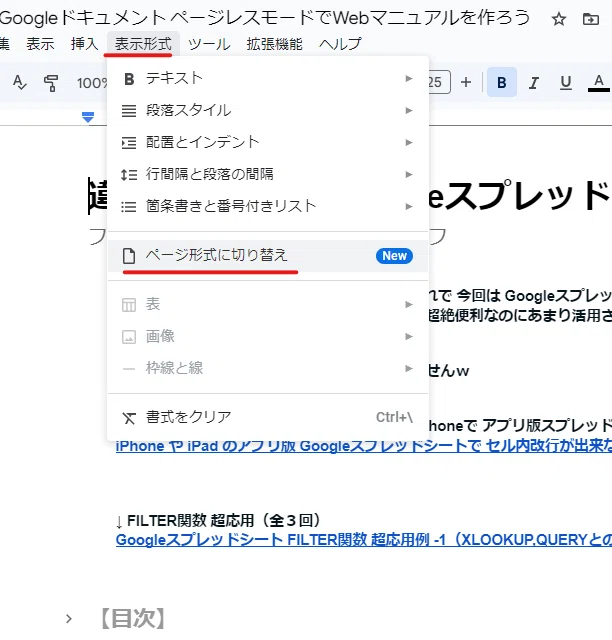Click the lines icon beside 段落スタイル
The height and width of the screenshot is (640, 612).
click(129, 111)
